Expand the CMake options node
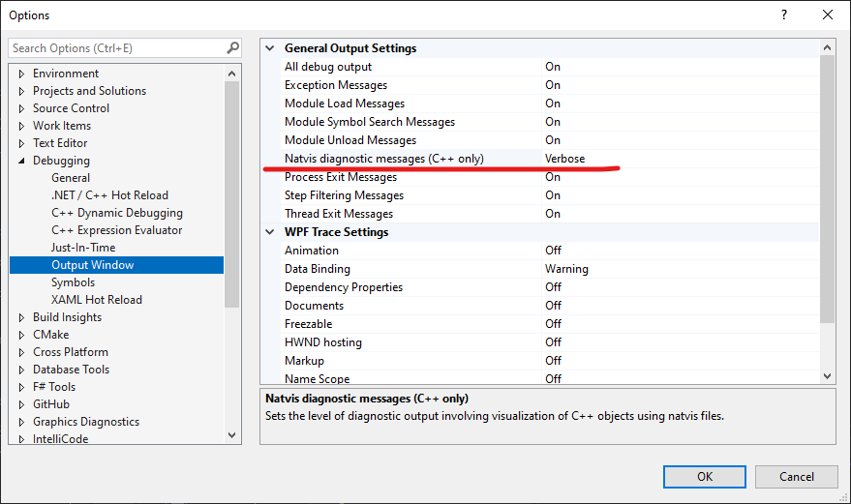Image resolution: width=851 pixels, height=504 pixels. point(21,335)
